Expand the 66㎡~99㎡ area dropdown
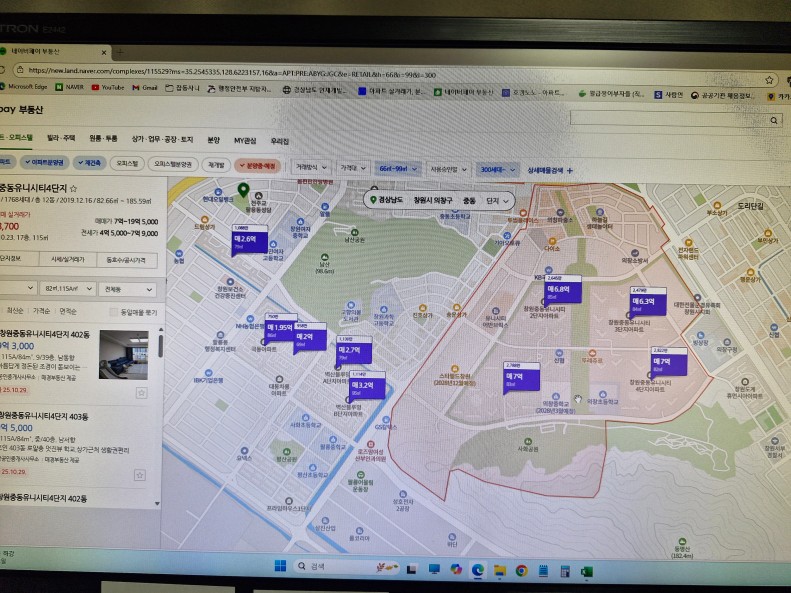This screenshot has height=593, width=791. tap(398, 168)
